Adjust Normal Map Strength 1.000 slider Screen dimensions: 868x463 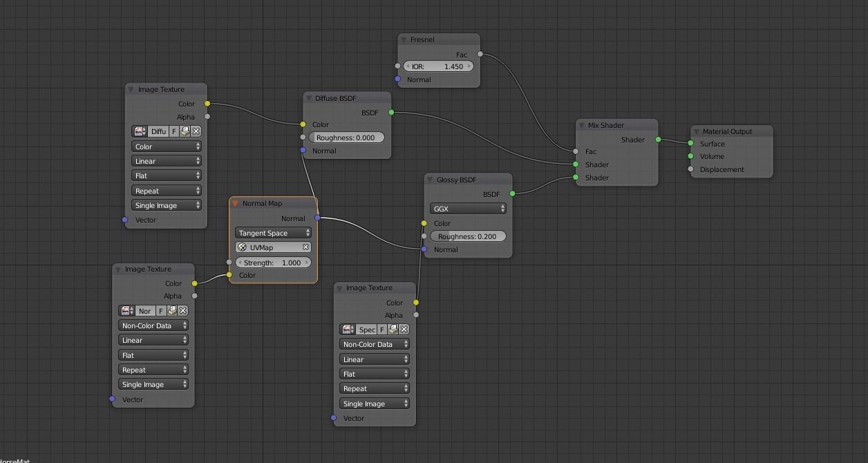273,263
